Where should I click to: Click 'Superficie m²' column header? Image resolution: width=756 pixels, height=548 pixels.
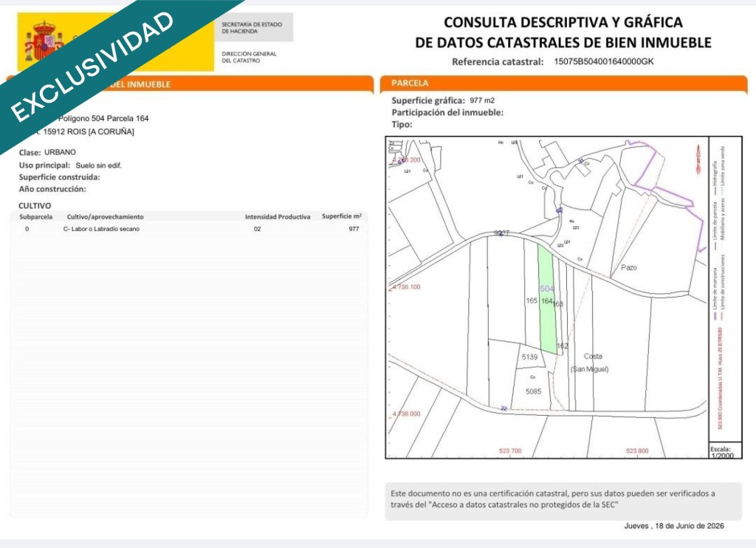[x=341, y=216]
